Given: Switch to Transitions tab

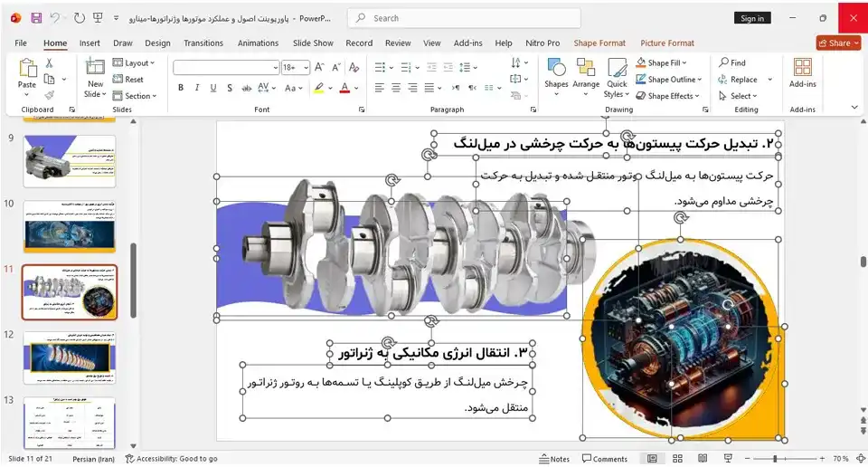Looking at the screenshot, I should [x=203, y=43].
